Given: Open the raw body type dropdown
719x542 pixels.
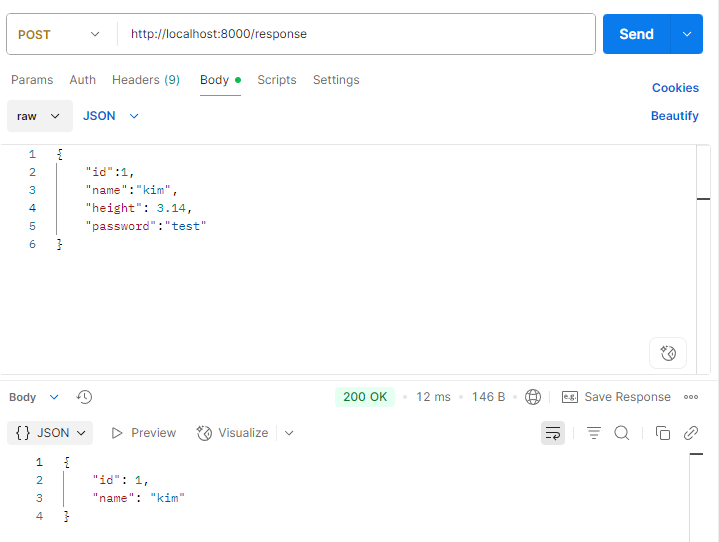Looking at the screenshot, I should pos(40,116).
